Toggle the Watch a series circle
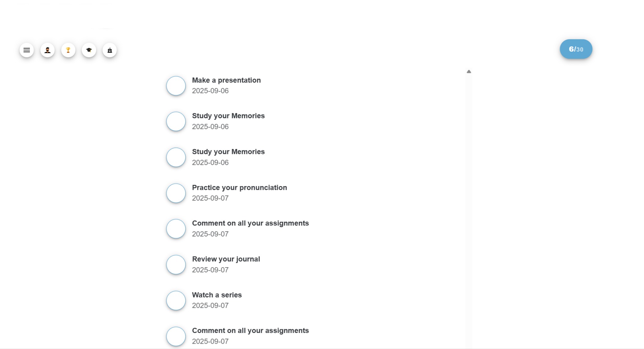This screenshot has height=349, width=644. click(x=176, y=301)
